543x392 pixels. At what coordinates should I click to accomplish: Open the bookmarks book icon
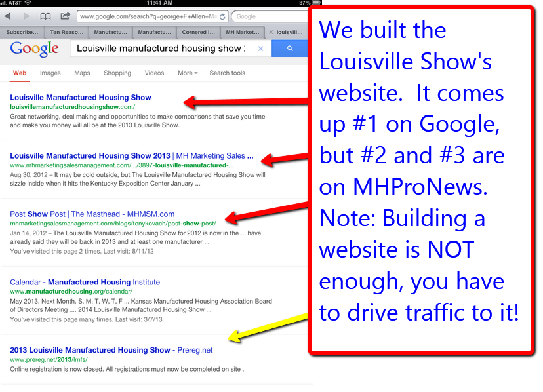point(45,16)
